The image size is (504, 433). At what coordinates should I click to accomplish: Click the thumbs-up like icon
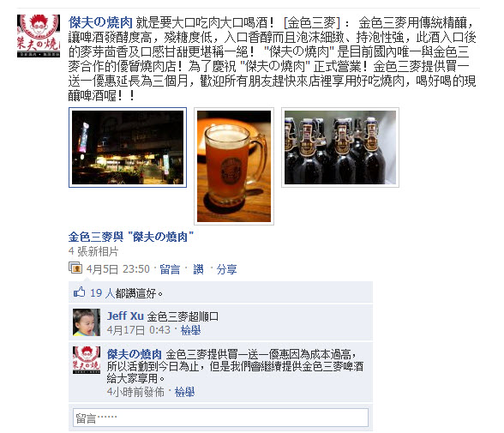(x=80, y=292)
